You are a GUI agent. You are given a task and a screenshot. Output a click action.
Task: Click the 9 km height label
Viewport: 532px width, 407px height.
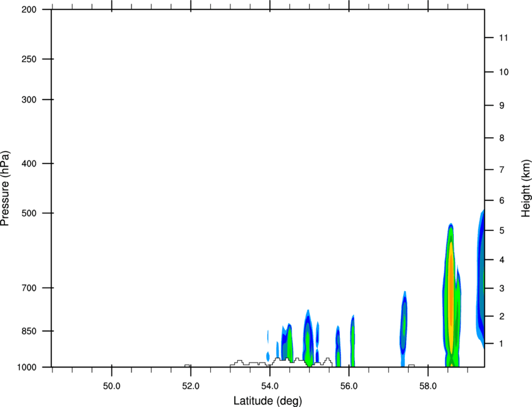pos(502,106)
